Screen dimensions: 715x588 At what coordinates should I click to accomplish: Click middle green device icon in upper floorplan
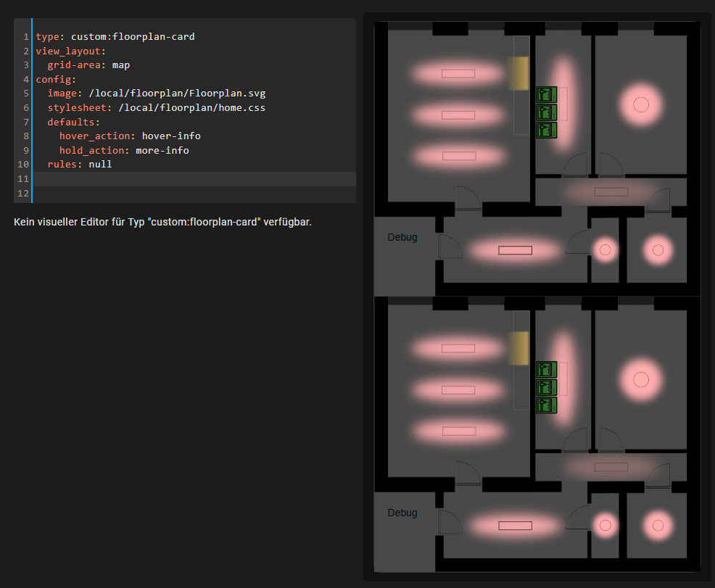[x=546, y=112]
